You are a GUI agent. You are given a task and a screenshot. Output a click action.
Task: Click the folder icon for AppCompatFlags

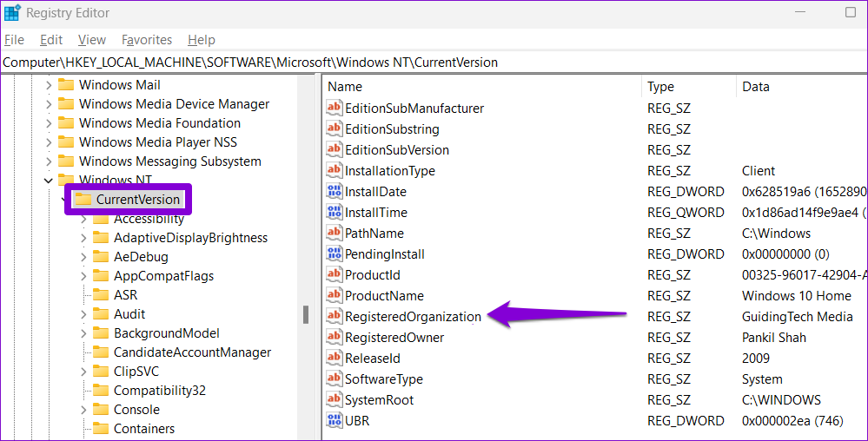tap(100, 276)
